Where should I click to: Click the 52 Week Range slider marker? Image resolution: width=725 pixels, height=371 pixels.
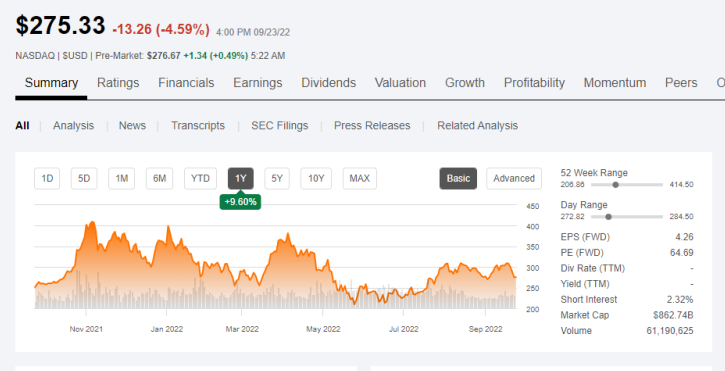click(x=615, y=185)
